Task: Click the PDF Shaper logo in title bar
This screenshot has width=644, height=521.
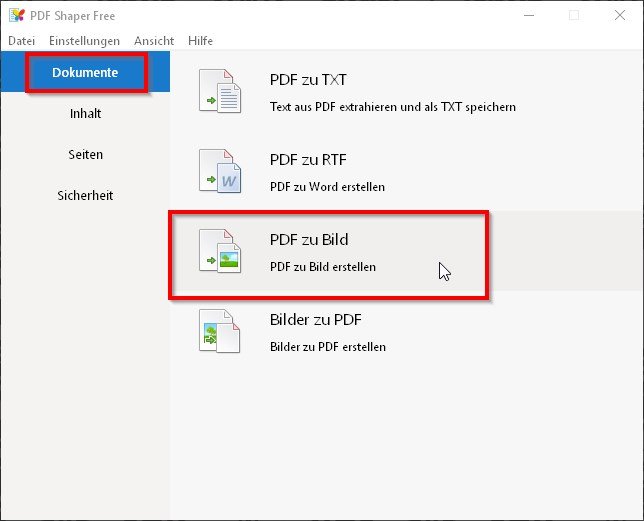Action: point(16,15)
